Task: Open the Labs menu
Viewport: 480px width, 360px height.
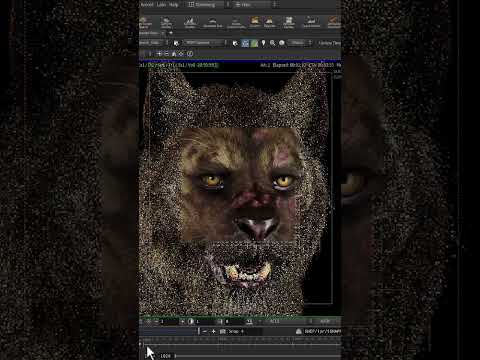Action: point(161,5)
